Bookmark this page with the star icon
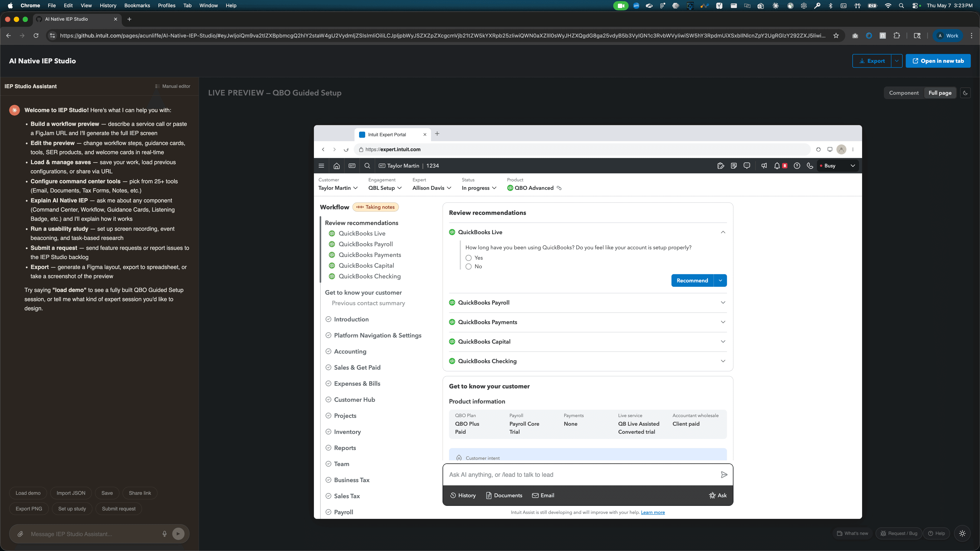980x551 pixels. 836,36
